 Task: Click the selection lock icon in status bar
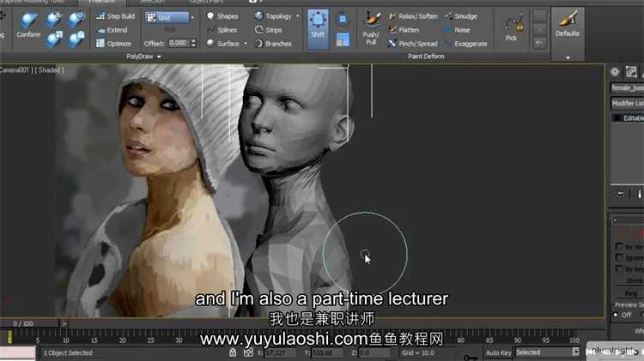tap(233, 352)
